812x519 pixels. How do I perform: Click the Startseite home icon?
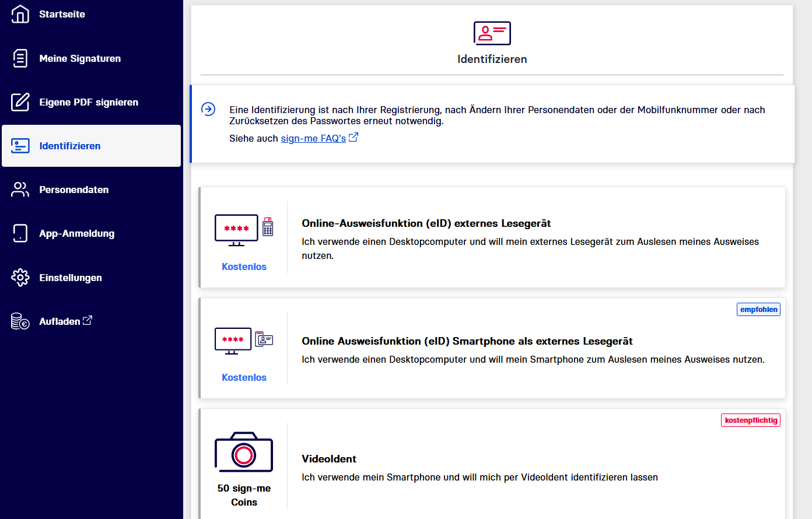coord(20,14)
